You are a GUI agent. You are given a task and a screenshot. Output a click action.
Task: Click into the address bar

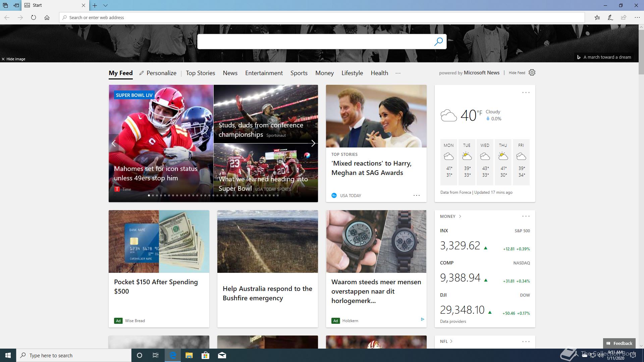pyautogui.click(x=322, y=17)
